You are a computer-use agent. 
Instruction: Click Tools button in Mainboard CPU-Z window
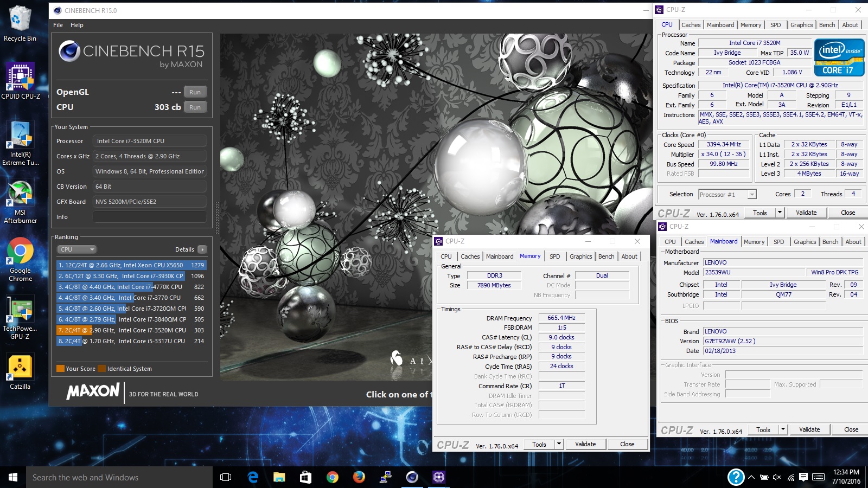coord(763,429)
